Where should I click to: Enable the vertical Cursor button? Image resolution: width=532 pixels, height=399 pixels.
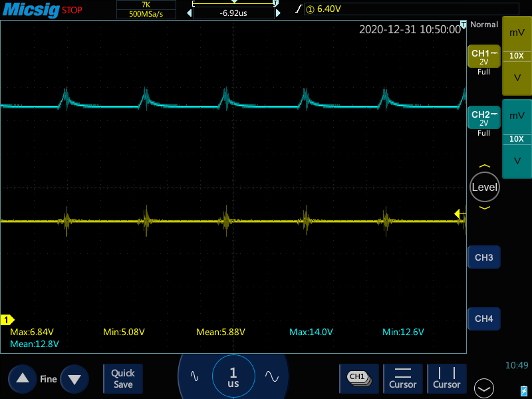[x=446, y=378]
